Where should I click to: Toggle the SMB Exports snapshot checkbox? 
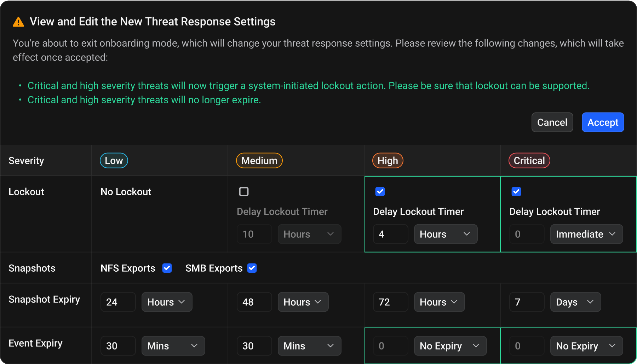[252, 268]
